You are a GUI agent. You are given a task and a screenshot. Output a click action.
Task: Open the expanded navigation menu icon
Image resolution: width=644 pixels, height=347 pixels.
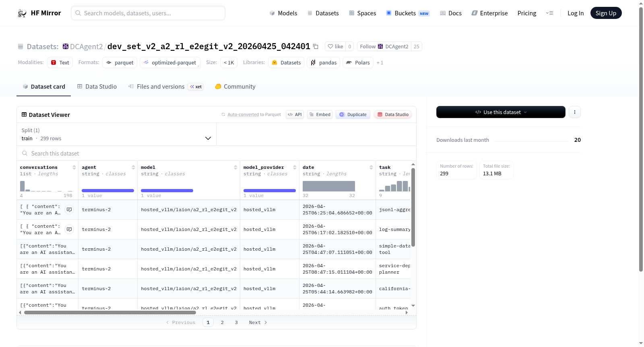point(549,13)
